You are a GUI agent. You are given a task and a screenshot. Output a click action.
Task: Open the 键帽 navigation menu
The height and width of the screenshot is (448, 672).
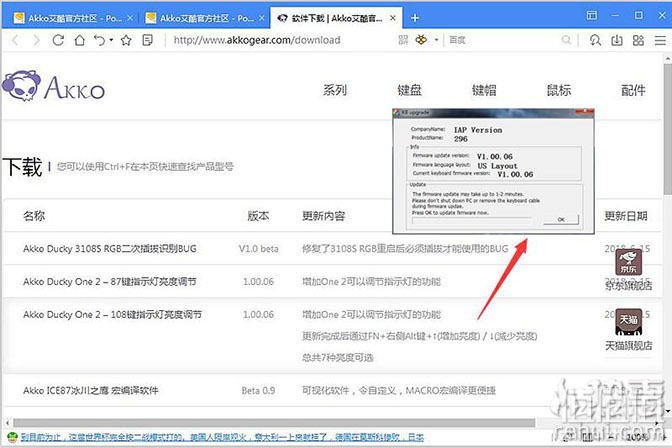click(x=484, y=90)
